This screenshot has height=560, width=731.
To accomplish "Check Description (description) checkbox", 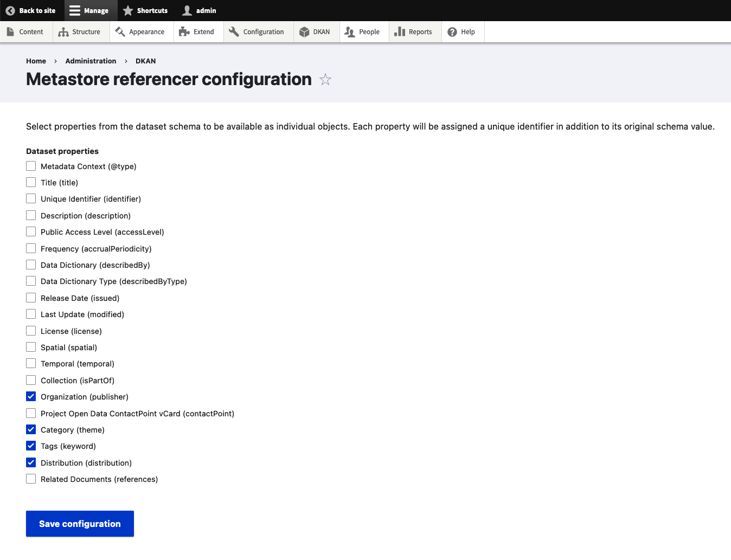I will pyautogui.click(x=31, y=215).
